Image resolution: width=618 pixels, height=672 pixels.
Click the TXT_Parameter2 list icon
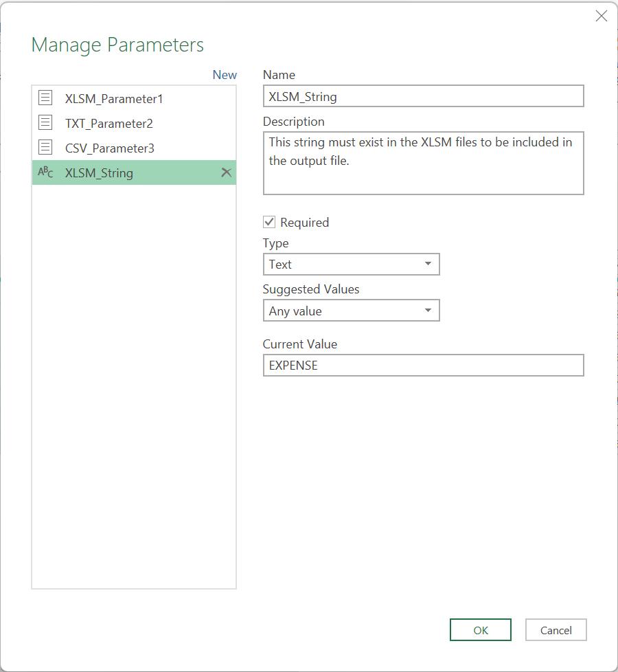coord(45,122)
